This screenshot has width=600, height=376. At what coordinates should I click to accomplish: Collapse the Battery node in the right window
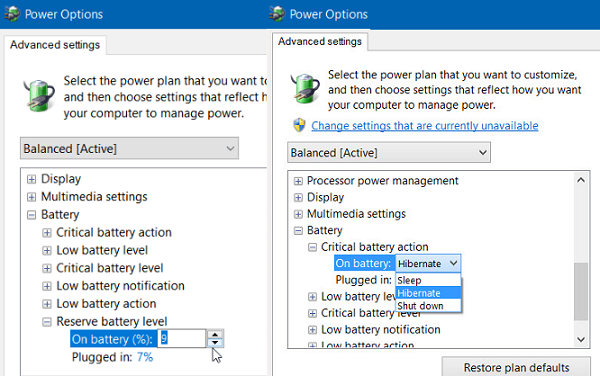click(x=298, y=231)
